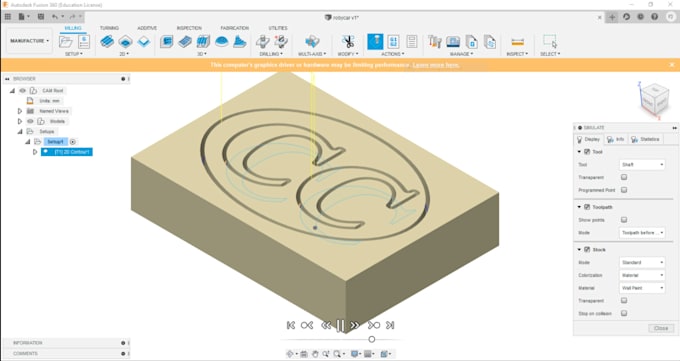The height and width of the screenshot is (361, 680).
Task: Enable the Stop on collision checkbox
Action: point(624,313)
